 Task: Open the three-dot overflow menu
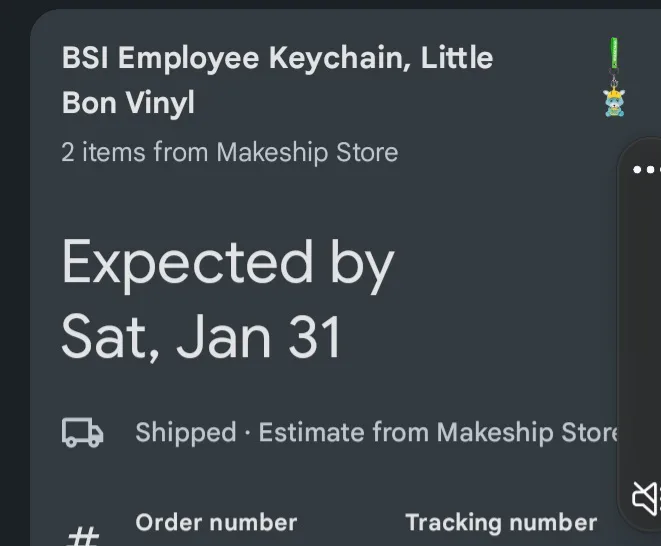click(x=647, y=170)
